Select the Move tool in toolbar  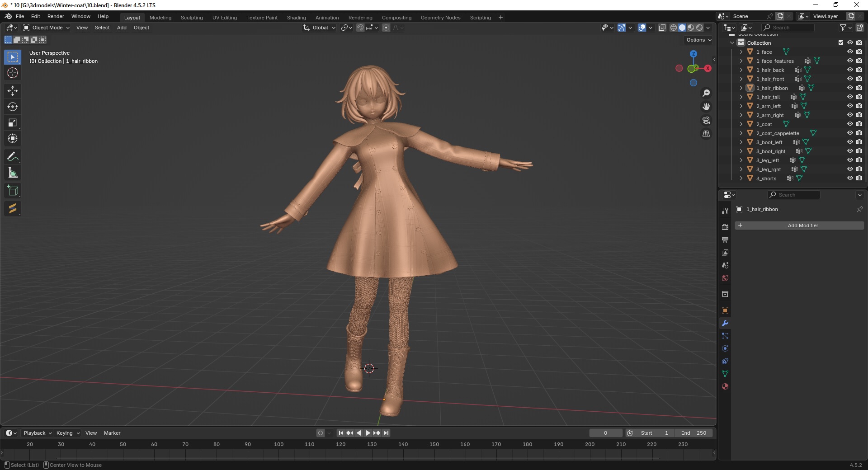tap(13, 91)
